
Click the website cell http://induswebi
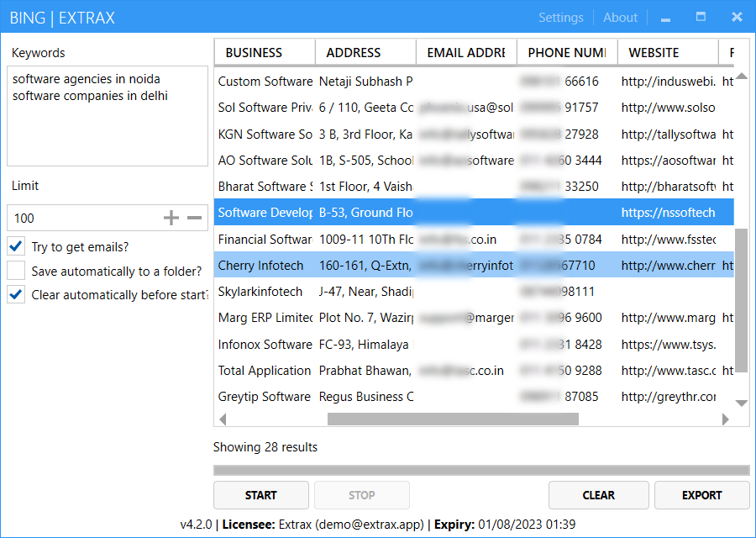pos(669,81)
